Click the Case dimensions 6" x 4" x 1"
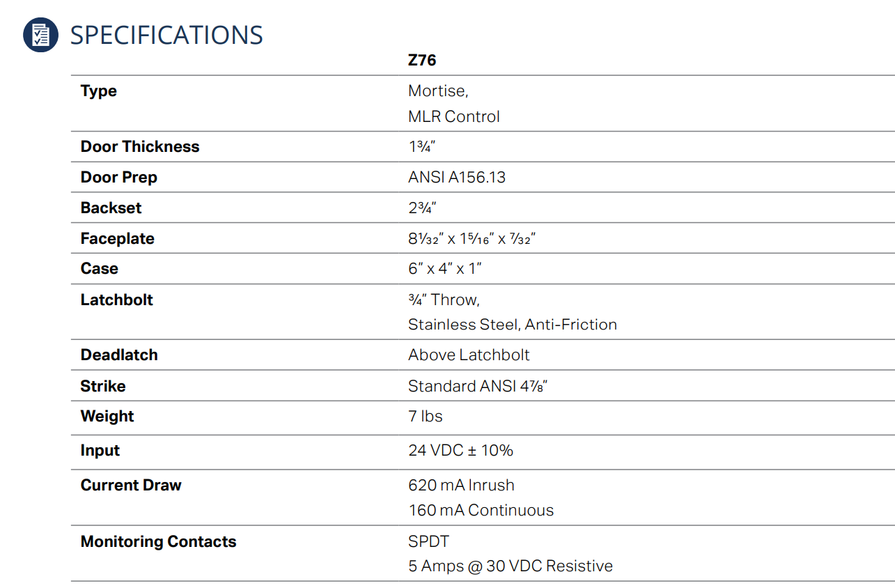895x588 pixels. [x=445, y=269]
